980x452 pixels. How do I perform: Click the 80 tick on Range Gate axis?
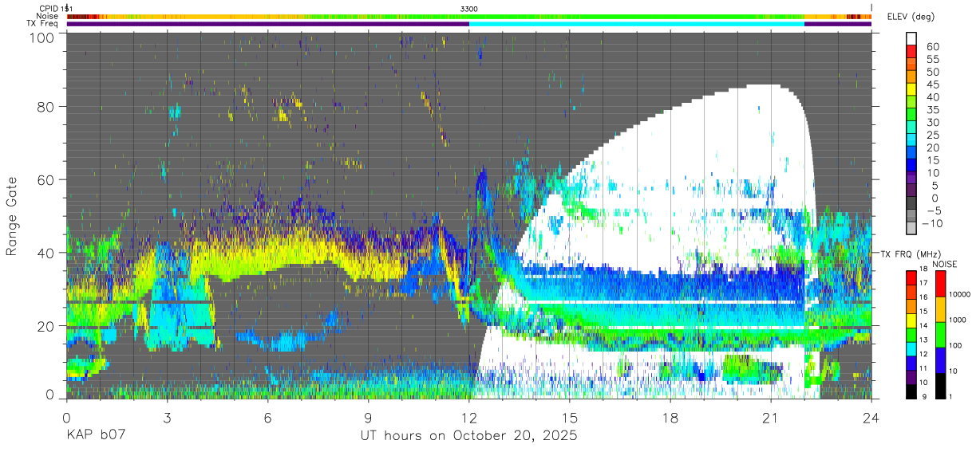pyautogui.click(x=45, y=107)
